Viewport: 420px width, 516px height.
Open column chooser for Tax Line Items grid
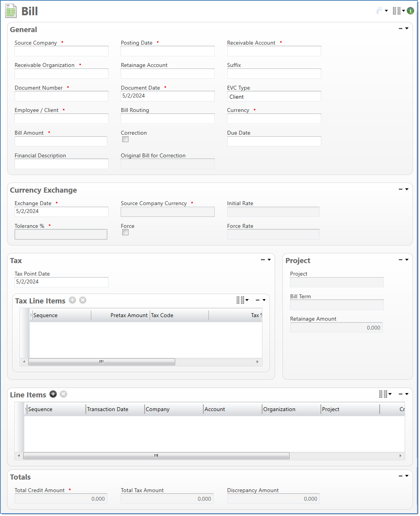(x=241, y=300)
